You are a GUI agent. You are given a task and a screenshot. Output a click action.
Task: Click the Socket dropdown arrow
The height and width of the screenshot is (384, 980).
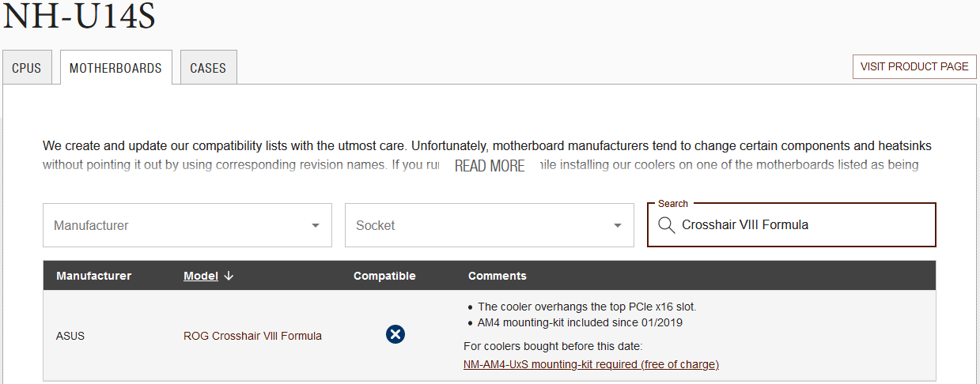[618, 226]
